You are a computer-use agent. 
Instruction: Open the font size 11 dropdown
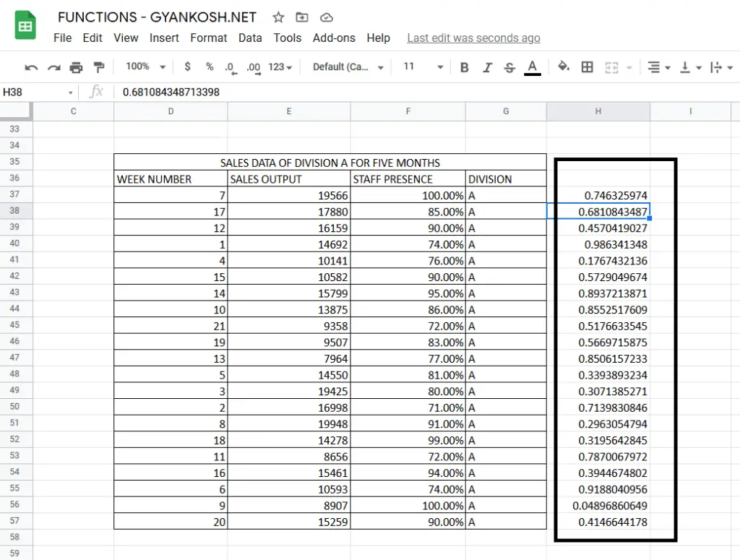click(423, 66)
